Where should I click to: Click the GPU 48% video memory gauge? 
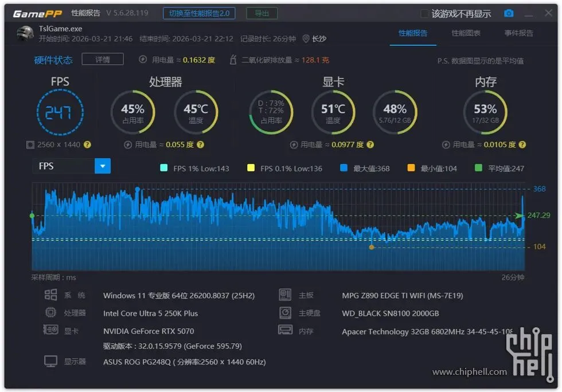click(x=395, y=112)
